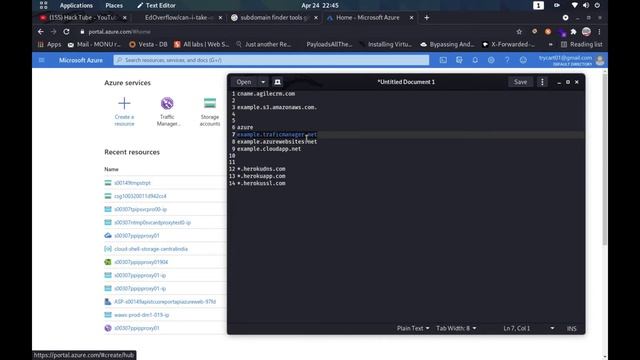The height and width of the screenshot is (360, 640).
Task: Click the browser address bar
Action: pos(294,31)
